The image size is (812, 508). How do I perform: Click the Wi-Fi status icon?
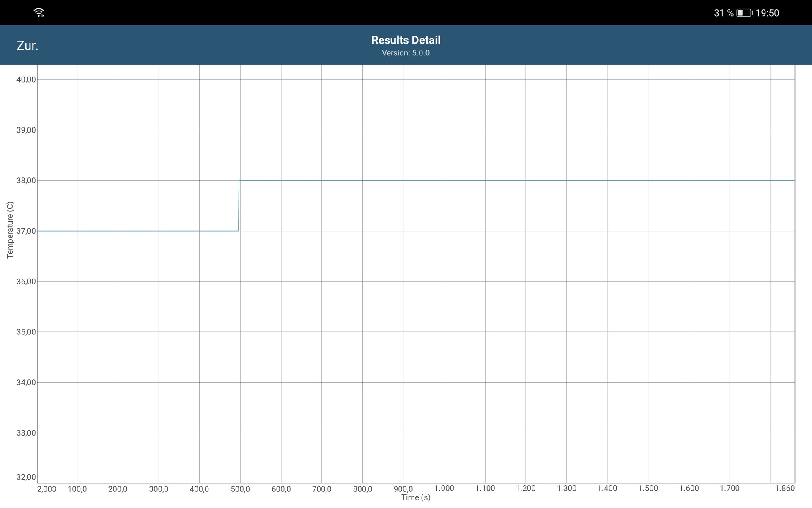(39, 13)
